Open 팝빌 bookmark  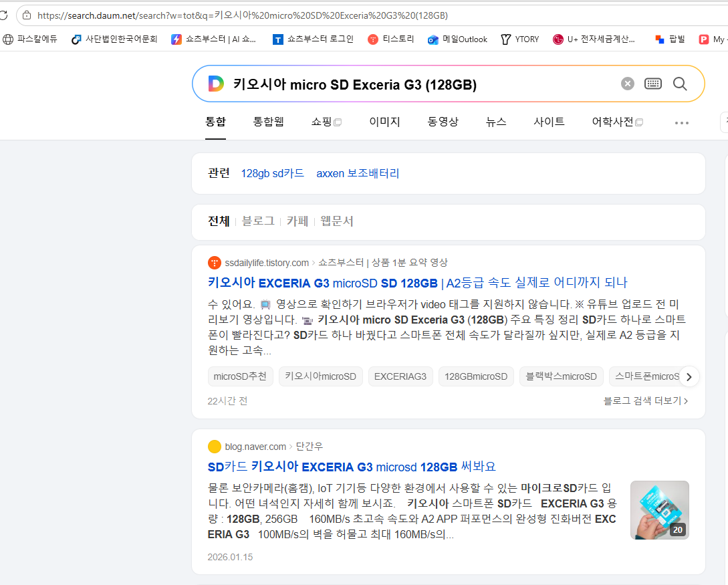pos(670,39)
